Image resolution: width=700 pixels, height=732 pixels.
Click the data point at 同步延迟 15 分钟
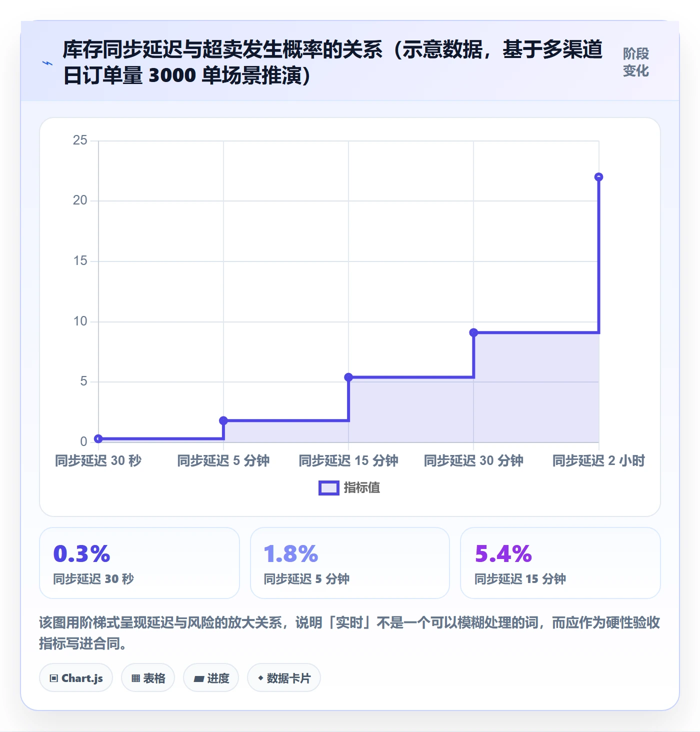pyautogui.click(x=348, y=377)
